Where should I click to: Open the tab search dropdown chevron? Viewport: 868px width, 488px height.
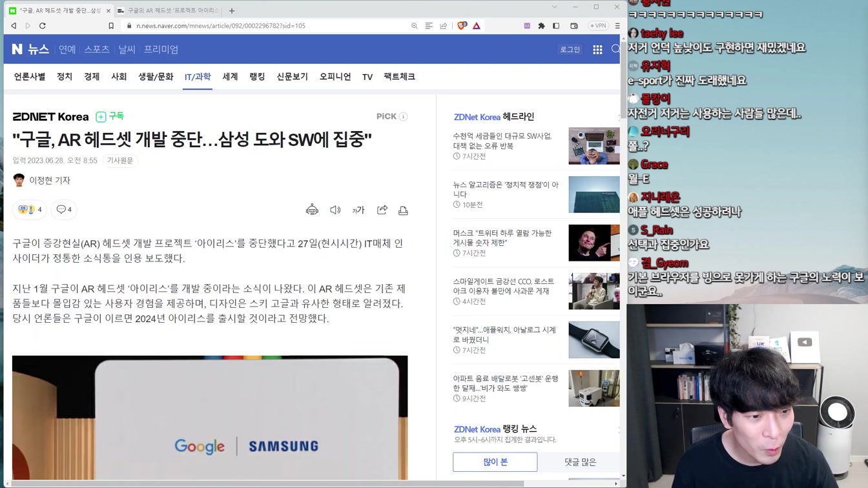pos(554,7)
